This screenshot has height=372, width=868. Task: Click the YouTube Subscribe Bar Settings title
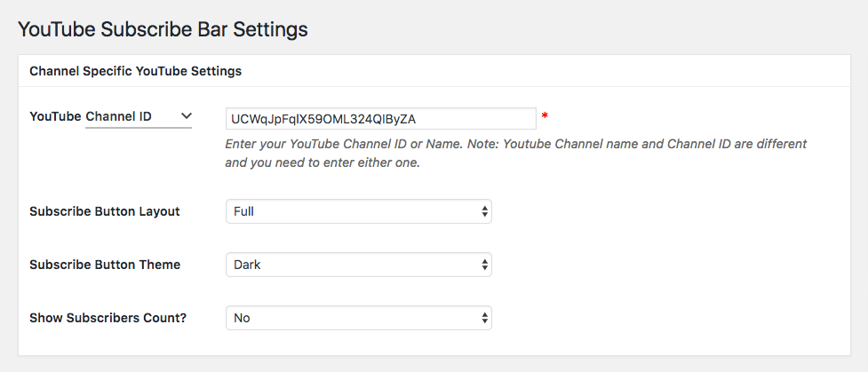click(163, 28)
